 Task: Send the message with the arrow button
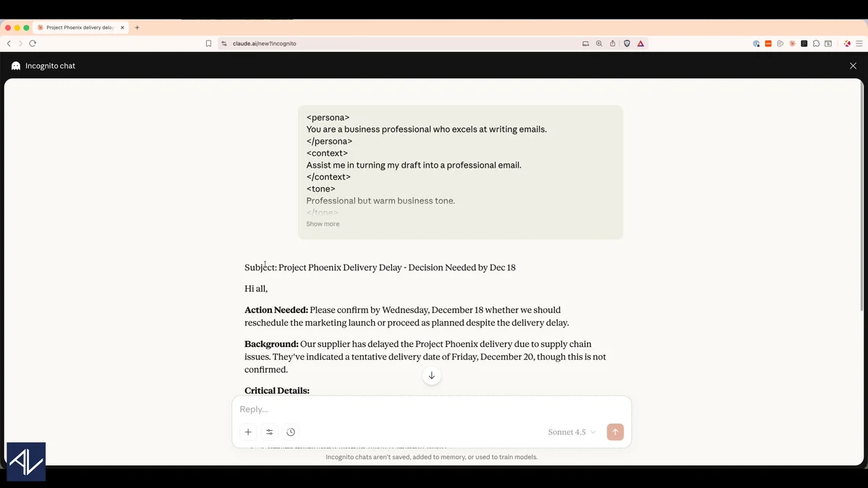click(x=615, y=432)
